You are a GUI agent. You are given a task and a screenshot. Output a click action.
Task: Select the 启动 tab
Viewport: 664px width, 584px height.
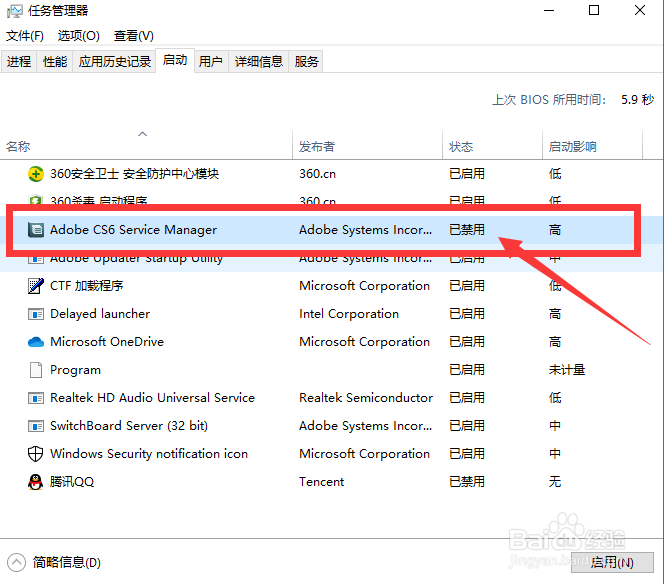[x=175, y=60]
